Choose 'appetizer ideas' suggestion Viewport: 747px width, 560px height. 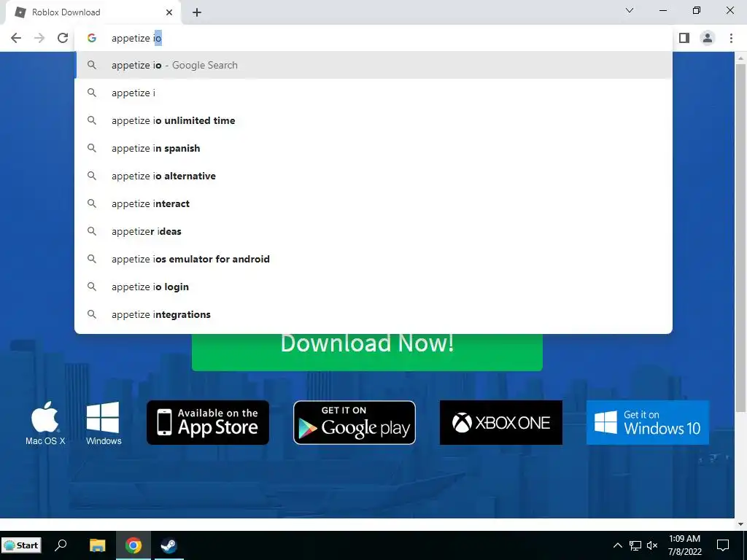373,231
